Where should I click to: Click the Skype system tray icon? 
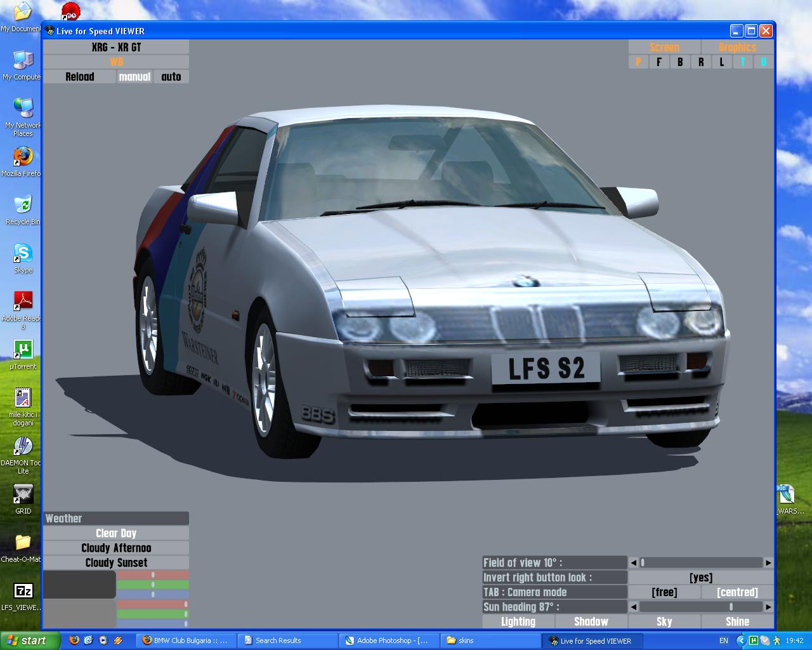tap(765, 640)
